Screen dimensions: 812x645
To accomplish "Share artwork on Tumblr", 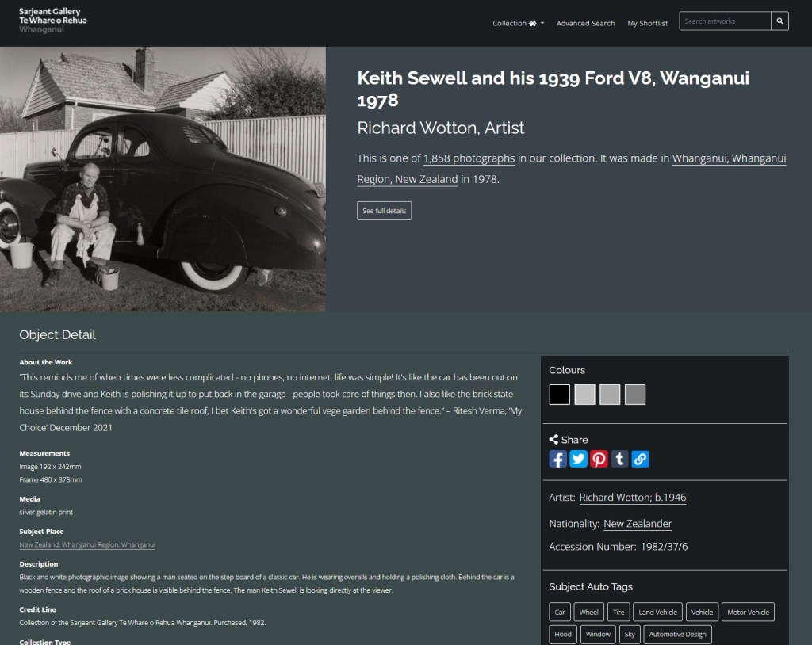I will pos(619,459).
